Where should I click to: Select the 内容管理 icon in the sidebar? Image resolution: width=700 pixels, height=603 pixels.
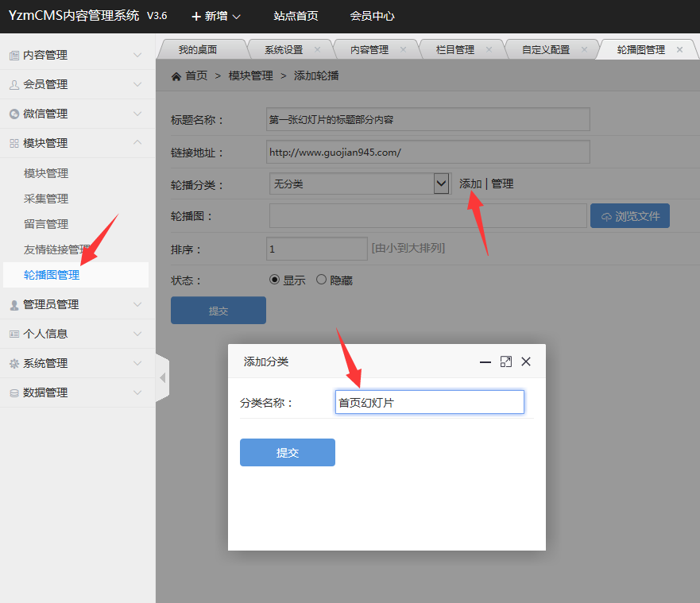point(14,54)
